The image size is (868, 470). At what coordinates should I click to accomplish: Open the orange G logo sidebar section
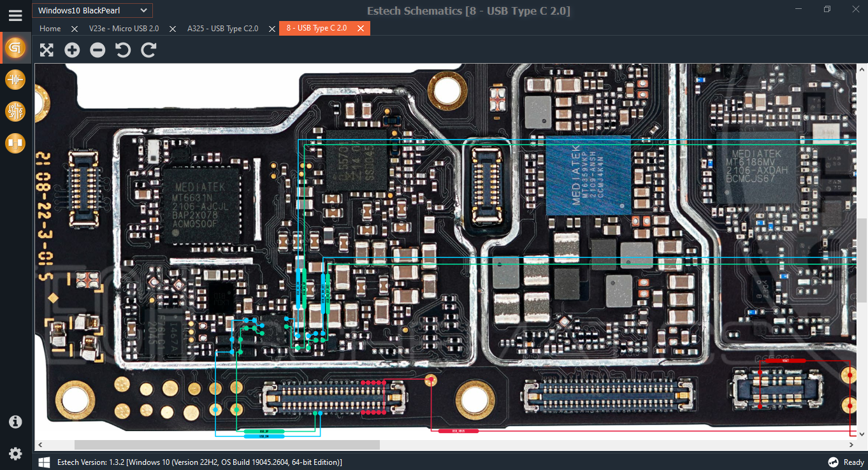coord(15,48)
